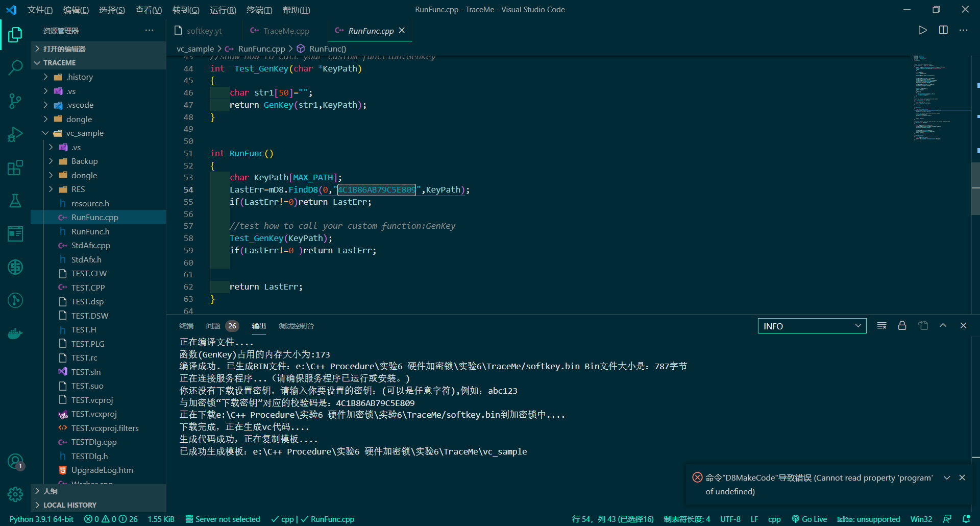This screenshot has height=526, width=980.
Task: Select Python 3.9.1 64-bit interpreter
Action: (41, 519)
